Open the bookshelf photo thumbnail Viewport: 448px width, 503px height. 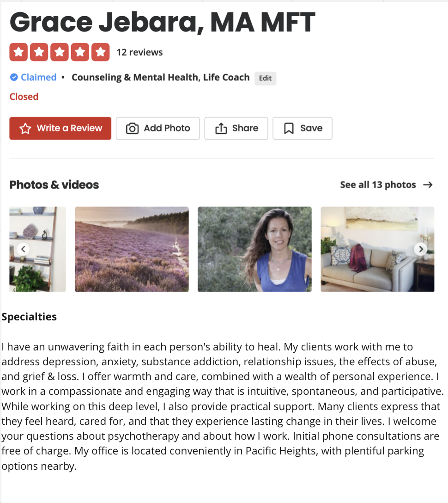[x=37, y=249]
